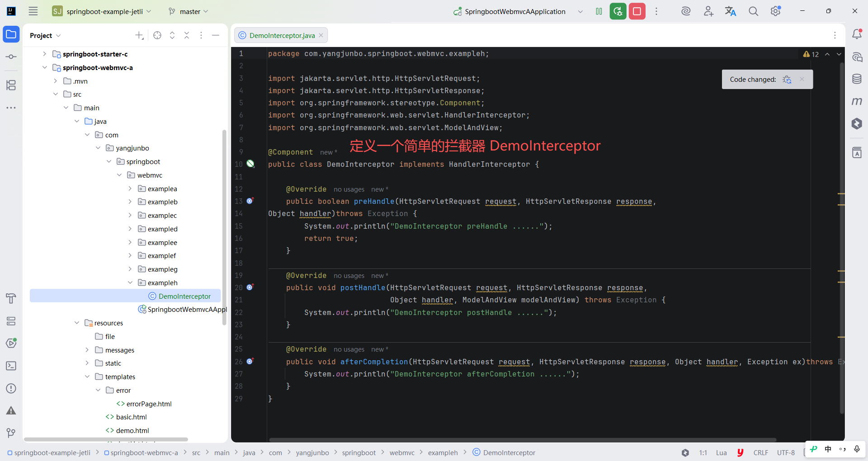
Task: Open Code With Me add-user icon
Action: [708, 11]
